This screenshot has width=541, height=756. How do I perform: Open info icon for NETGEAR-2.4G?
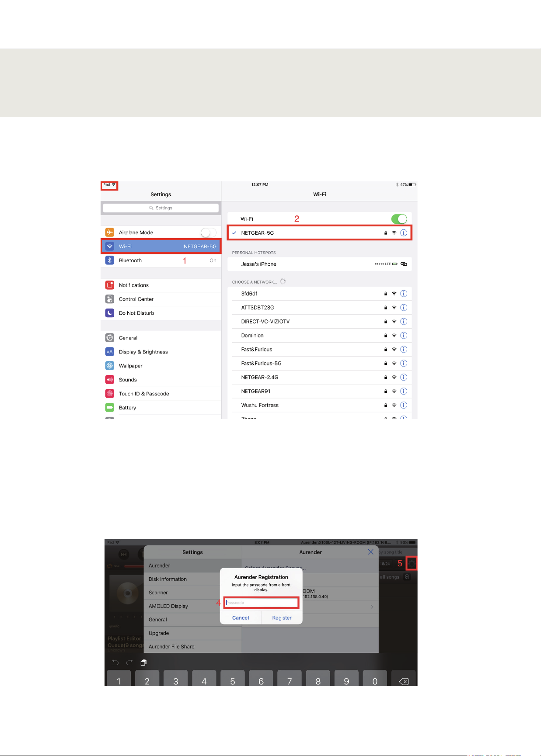[404, 378]
